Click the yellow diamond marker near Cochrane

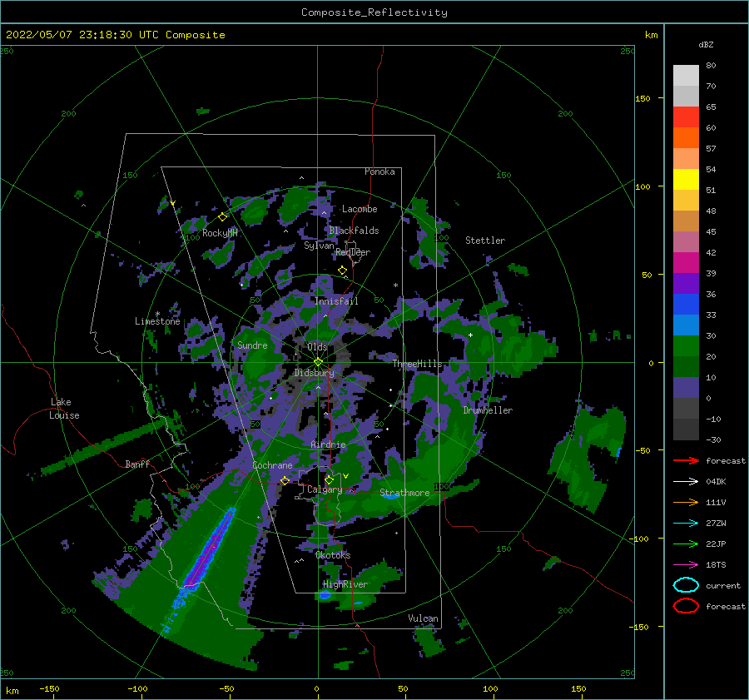coord(285,480)
